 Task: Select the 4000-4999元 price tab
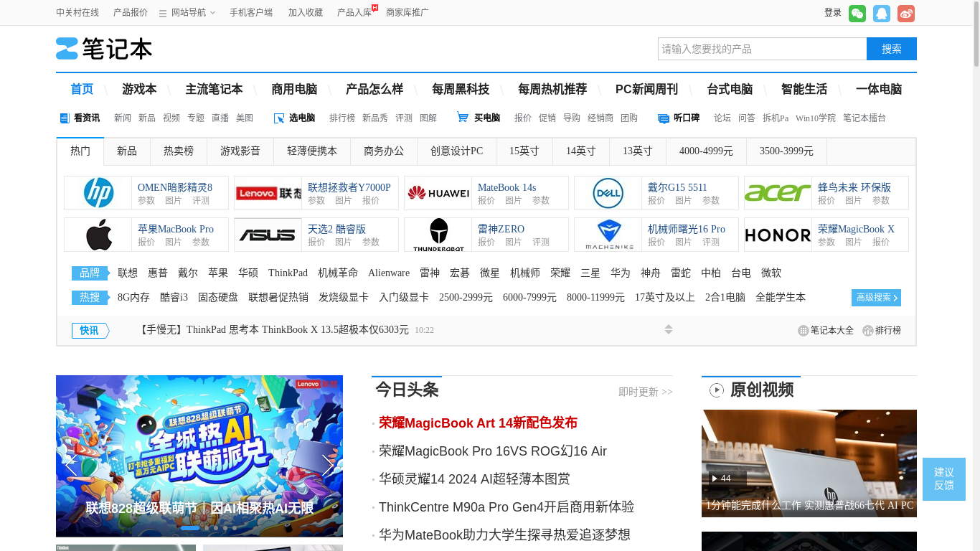click(x=707, y=151)
